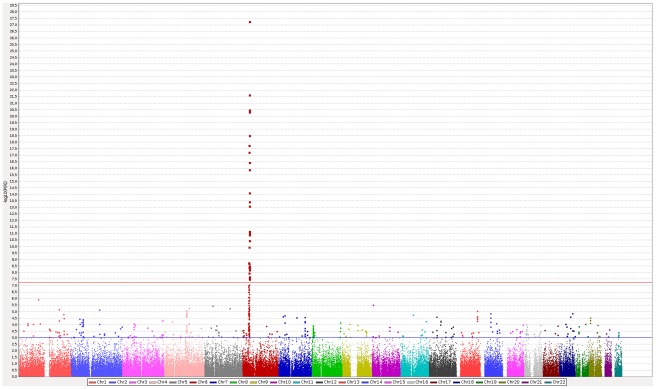Image resolution: width=656 pixels, height=389 pixels.
Task: Click the Chr14 legend entry
Action: 372,382
